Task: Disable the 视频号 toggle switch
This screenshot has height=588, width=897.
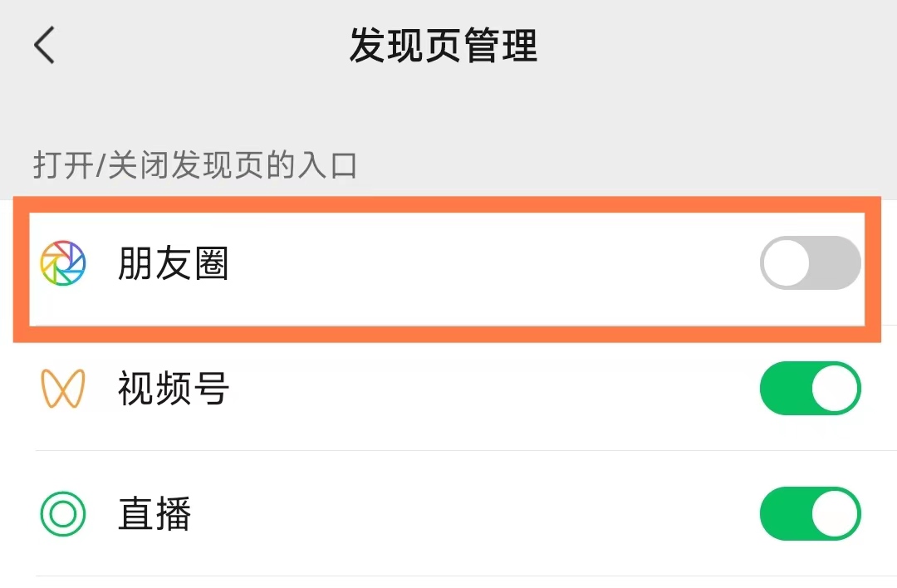Action: tap(810, 388)
